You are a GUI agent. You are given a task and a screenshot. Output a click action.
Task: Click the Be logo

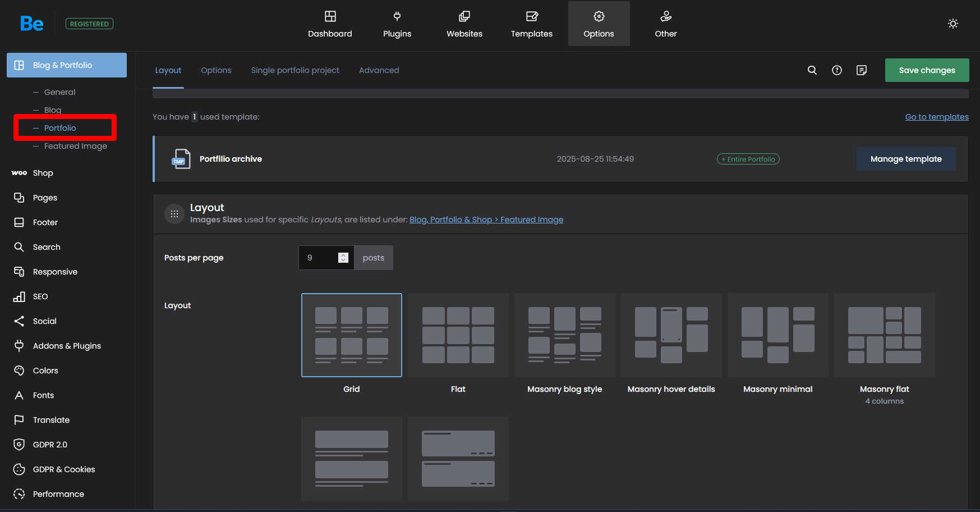31,24
